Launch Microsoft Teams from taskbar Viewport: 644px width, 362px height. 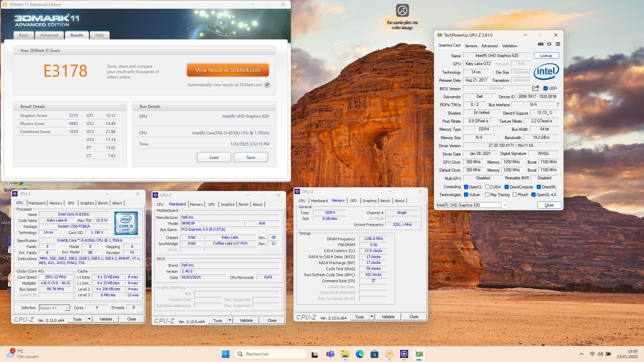pyautogui.click(x=330, y=354)
